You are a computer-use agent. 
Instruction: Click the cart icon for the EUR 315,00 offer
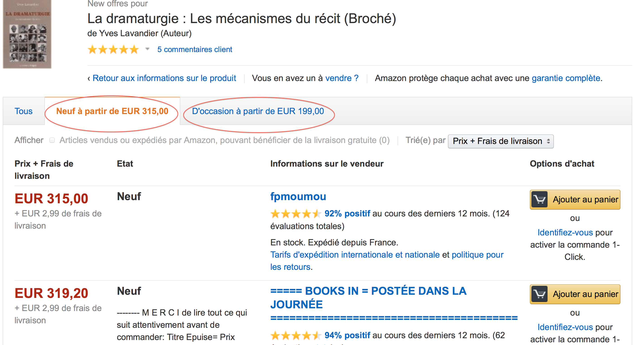540,199
